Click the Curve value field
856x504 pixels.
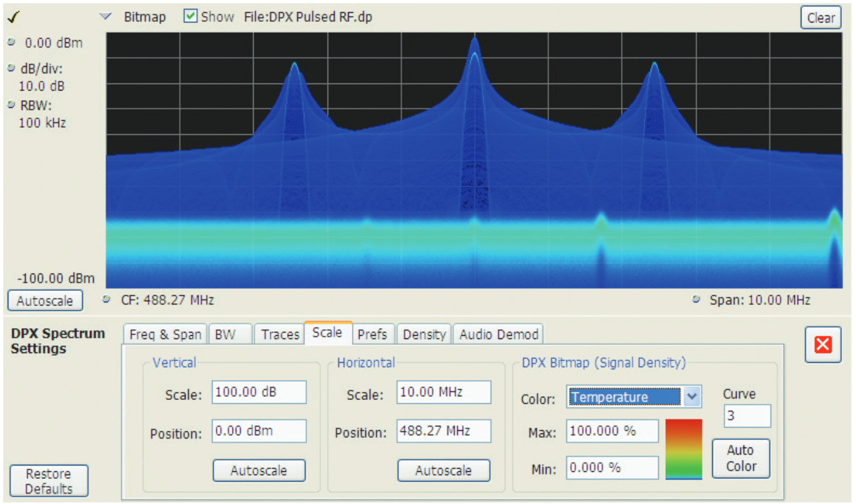click(x=747, y=416)
